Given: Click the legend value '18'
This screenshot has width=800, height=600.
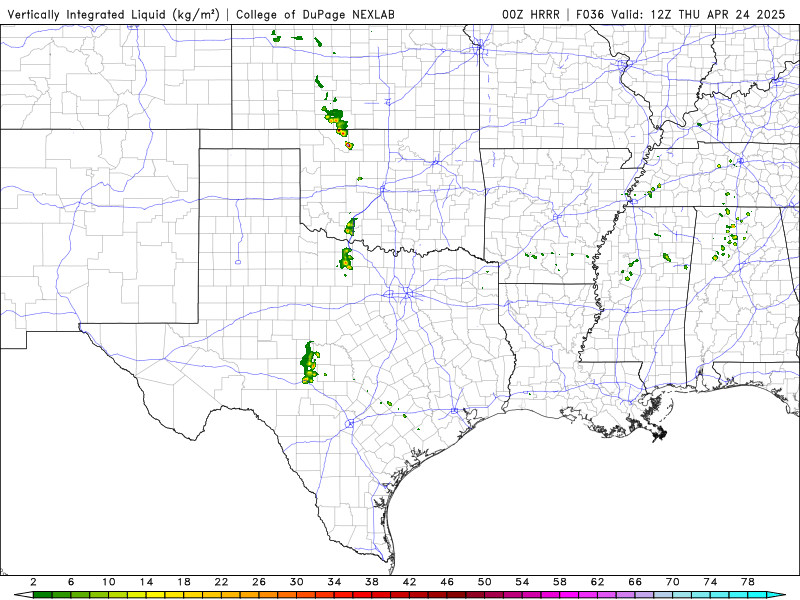Looking at the screenshot, I should pyautogui.click(x=184, y=582).
